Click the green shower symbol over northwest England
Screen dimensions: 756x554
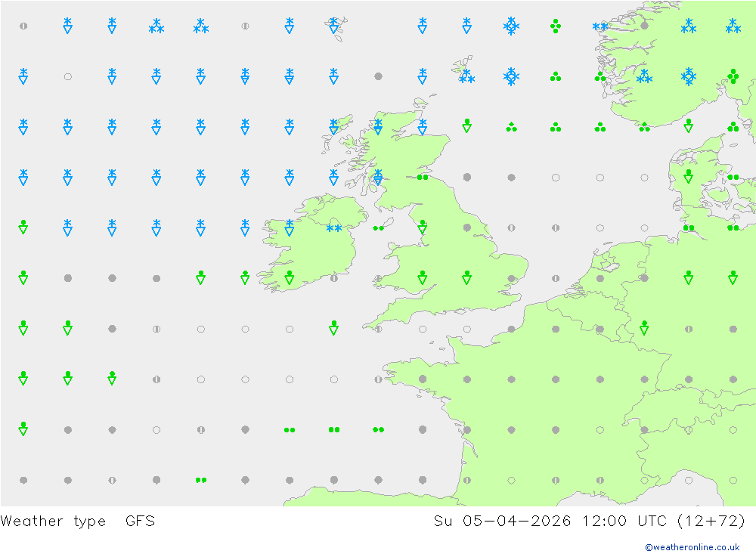423,227
